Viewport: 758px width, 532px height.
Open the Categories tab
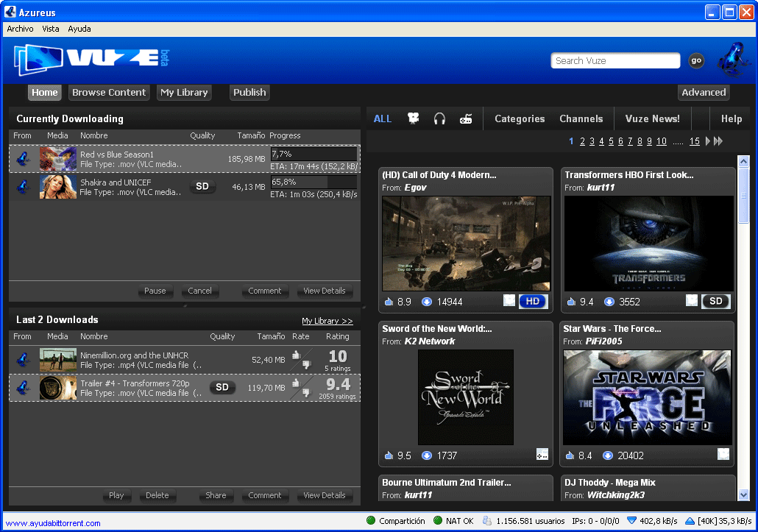520,119
